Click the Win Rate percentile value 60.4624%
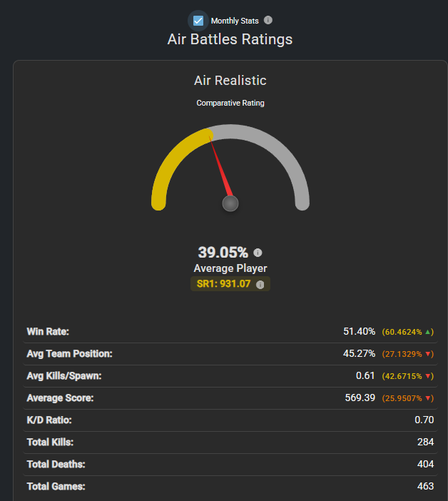This screenshot has width=448, height=501. click(404, 332)
